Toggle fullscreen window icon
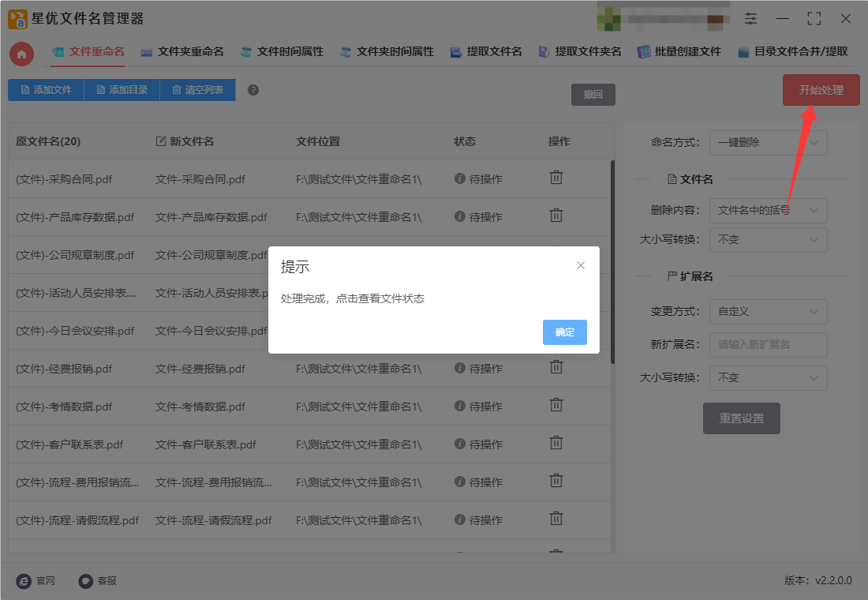Screen dimensions: 868x600 [x=814, y=19]
